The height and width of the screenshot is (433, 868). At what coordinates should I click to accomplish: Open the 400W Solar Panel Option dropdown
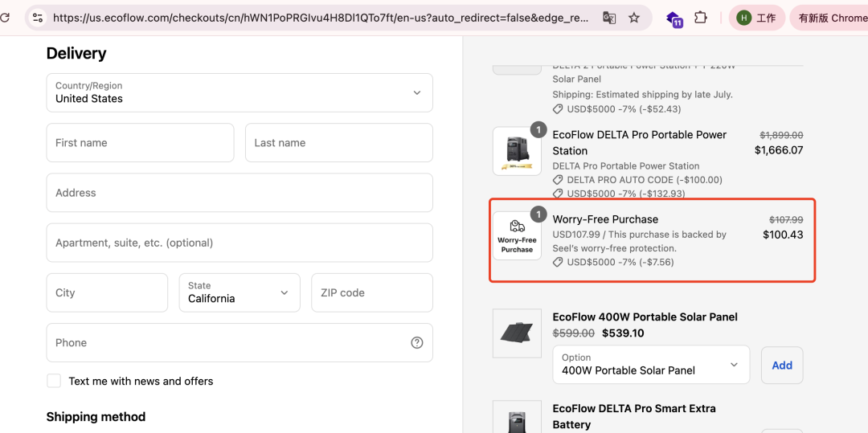pyautogui.click(x=650, y=365)
